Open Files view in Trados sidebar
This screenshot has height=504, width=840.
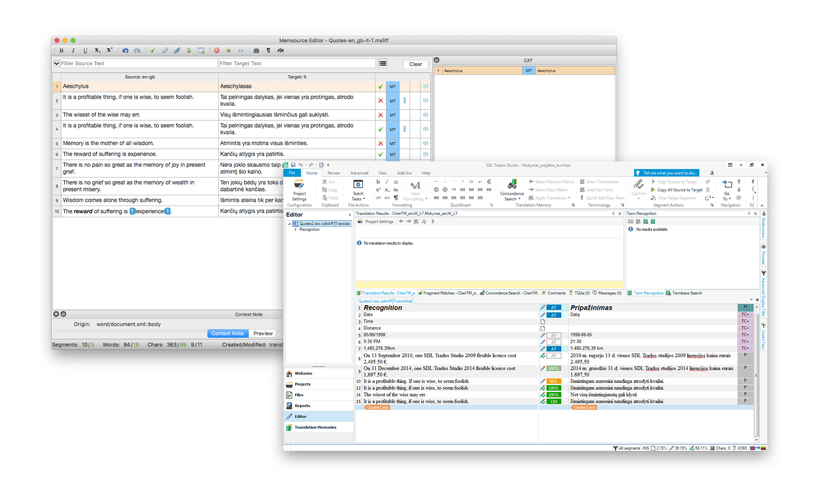(319, 395)
